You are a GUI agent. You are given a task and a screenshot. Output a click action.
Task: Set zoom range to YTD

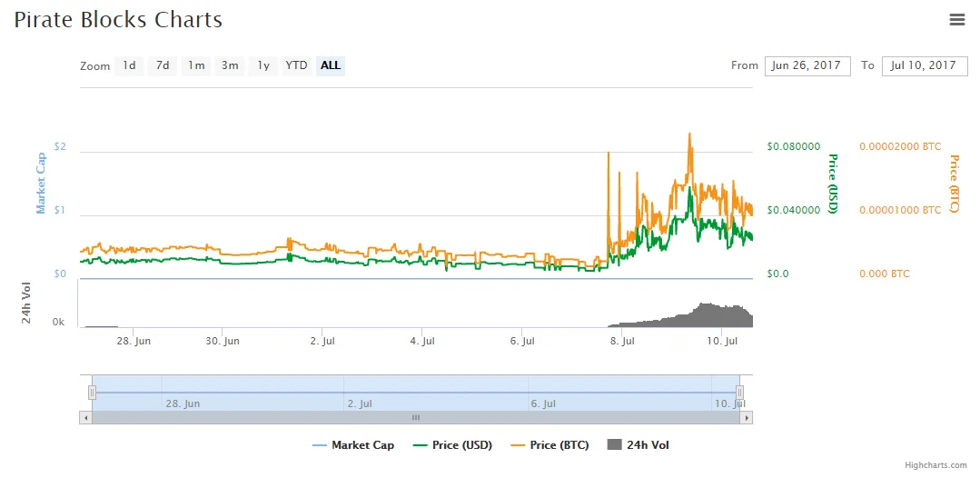click(x=297, y=65)
